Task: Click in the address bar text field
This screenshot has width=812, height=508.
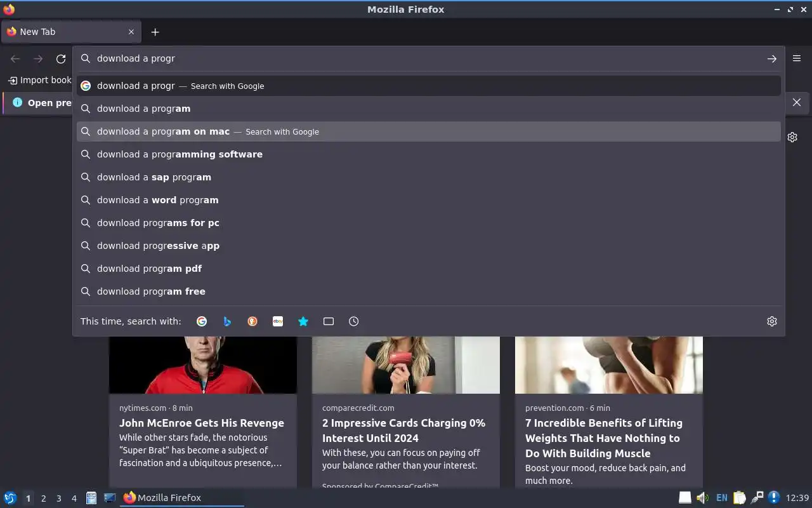Action: pyautogui.click(x=428, y=58)
